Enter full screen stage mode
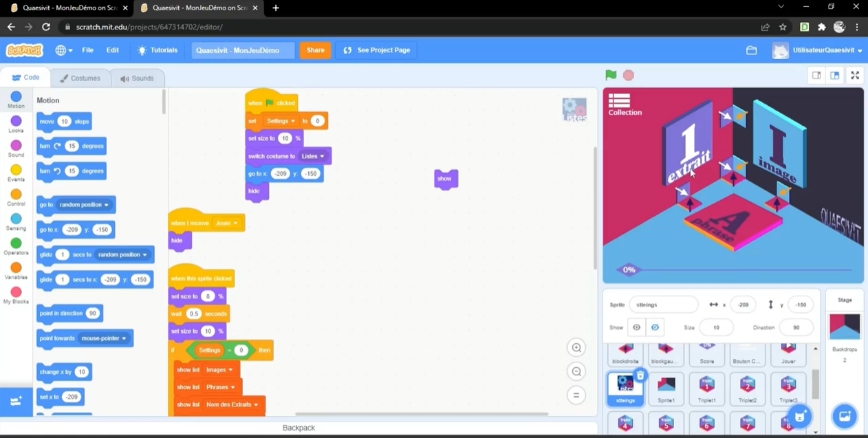Viewport: 868px width, 438px height. tap(855, 76)
